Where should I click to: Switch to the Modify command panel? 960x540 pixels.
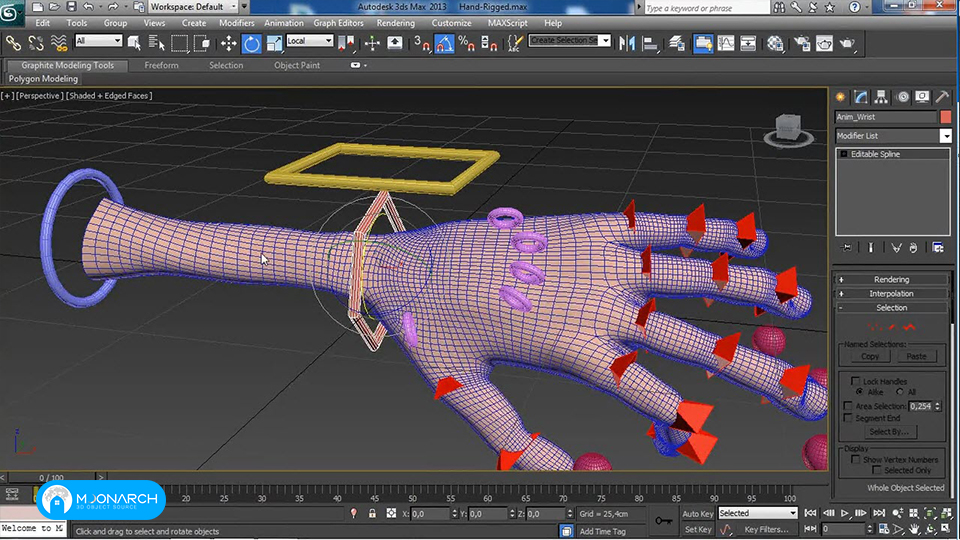(x=861, y=97)
